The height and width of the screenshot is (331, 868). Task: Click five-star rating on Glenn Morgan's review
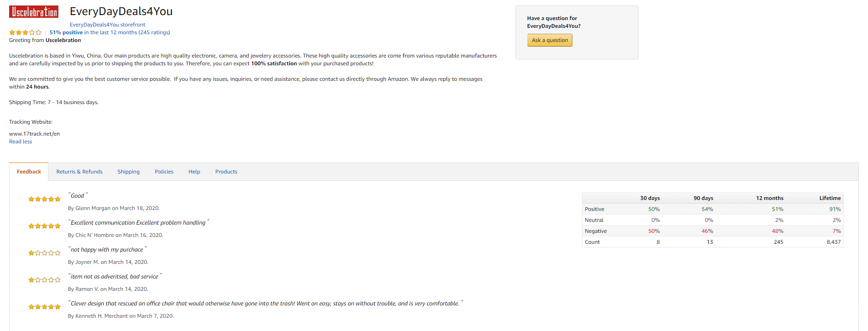pyautogui.click(x=44, y=199)
